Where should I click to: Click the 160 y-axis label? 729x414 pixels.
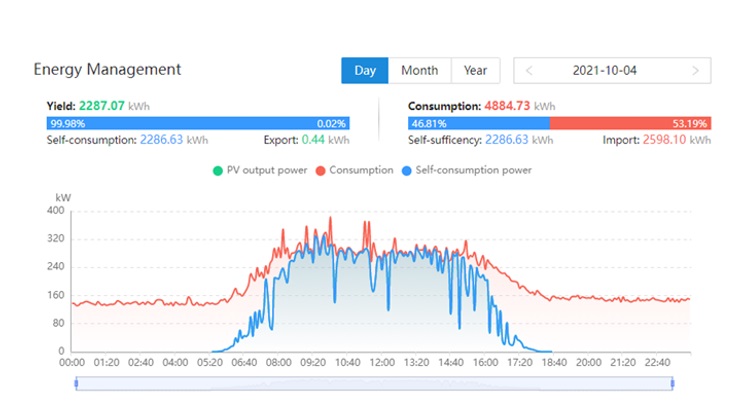[x=56, y=295]
